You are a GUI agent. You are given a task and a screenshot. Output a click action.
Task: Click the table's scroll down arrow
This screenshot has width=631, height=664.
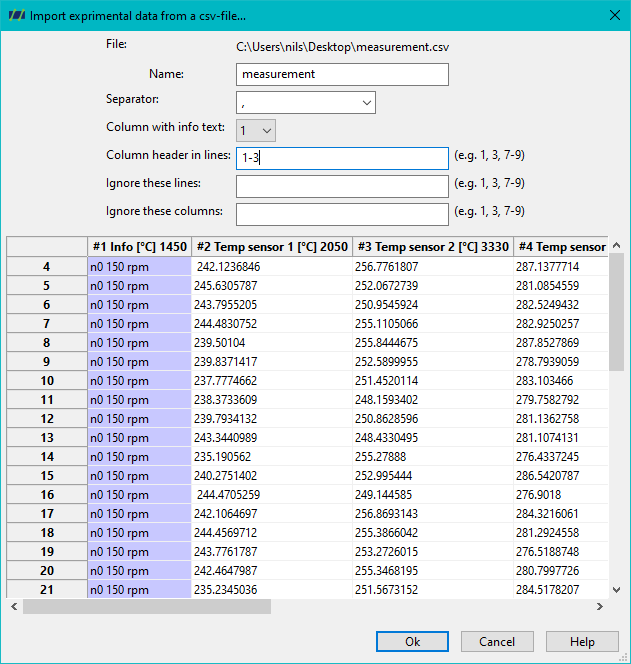tap(617, 589)
